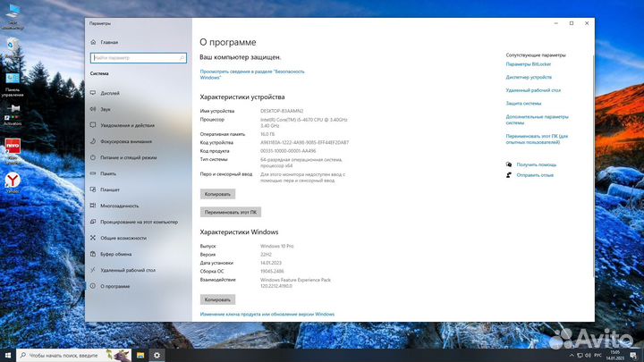Viewport: 644px width, 362px height.
Task: Click Копировать under Windows specifications
Action: tap(217, 299)
